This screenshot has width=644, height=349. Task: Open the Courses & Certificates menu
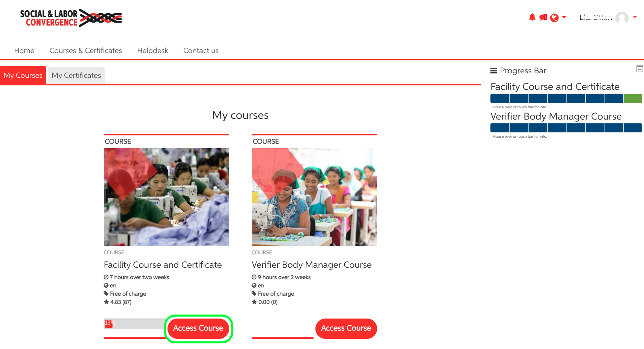coord(85,50)
